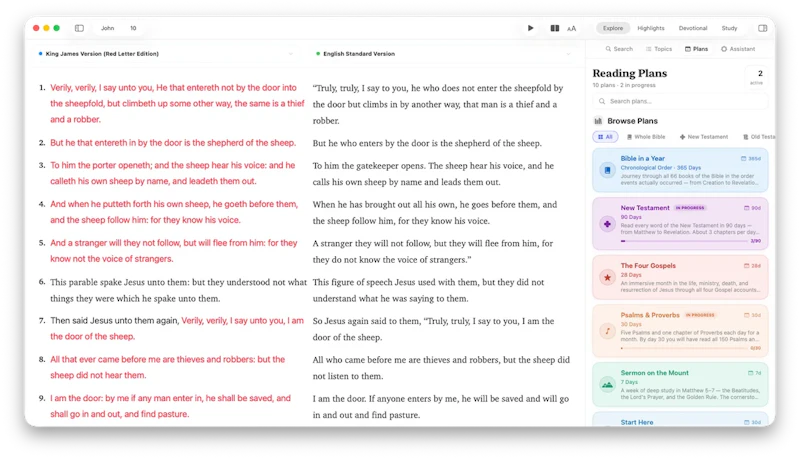Viewport: 800px width, 459px height.
Task: Filter plans by Whole Bible
Action: [x=646, y=137]
